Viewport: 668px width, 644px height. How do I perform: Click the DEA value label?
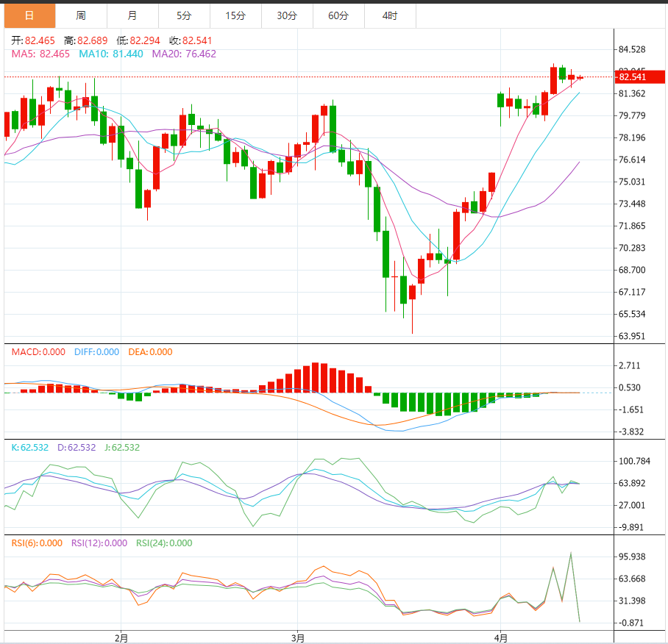pyautogui.click(x=150, y=352)
